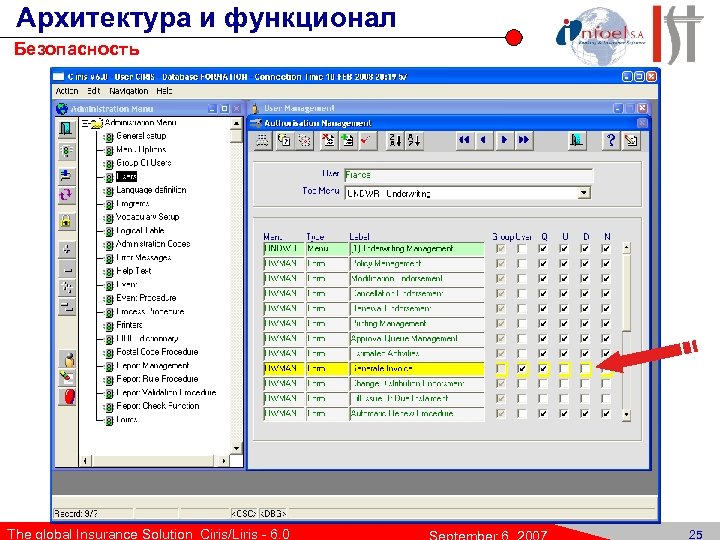Click the sort descending Z-A icon
The width and height of the screenshot is (720, 540).
[394, 140]
